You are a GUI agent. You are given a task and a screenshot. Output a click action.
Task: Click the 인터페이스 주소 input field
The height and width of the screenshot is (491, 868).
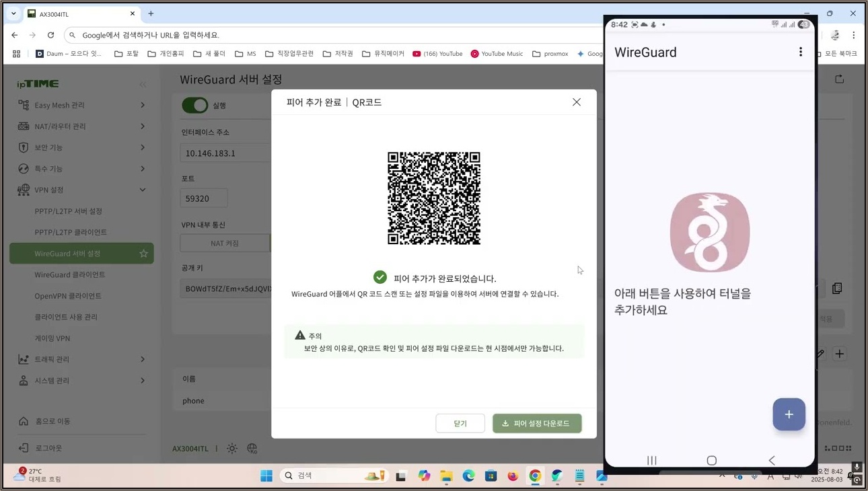[x=225, y=153]
